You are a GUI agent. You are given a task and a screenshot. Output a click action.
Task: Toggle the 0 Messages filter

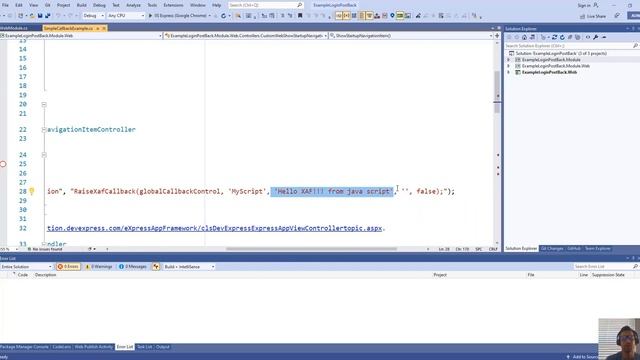tap(132, 267)
